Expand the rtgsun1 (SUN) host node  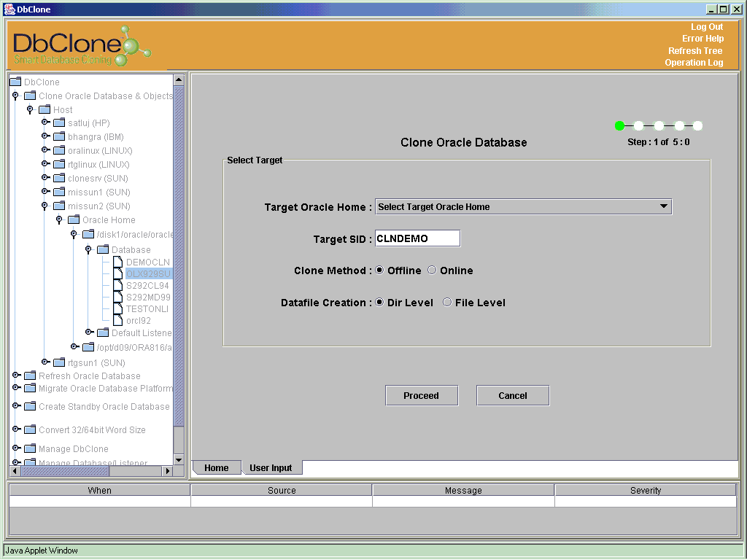[46, 362]
